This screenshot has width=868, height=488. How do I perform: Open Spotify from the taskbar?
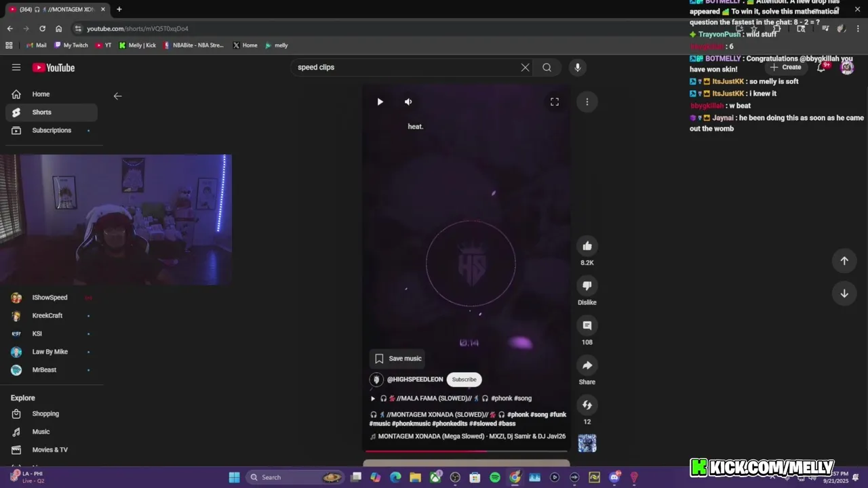pyautogui.click(x=495, y=477)
